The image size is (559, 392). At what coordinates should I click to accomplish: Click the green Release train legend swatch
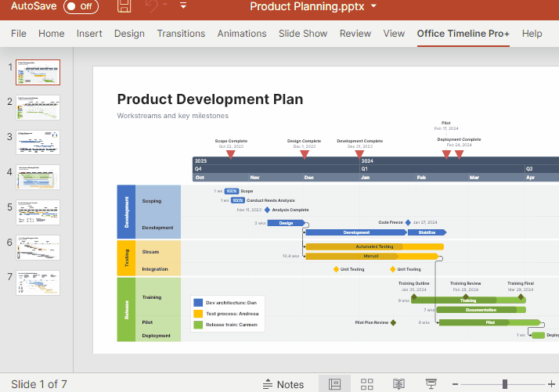coord(198,325)
